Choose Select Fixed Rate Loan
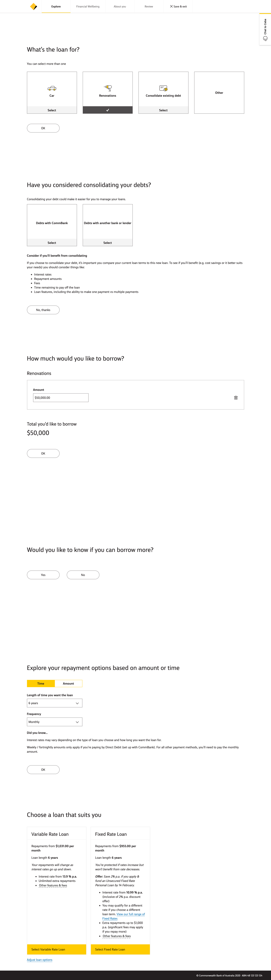The image size is (271, 980). click(120, 949)
